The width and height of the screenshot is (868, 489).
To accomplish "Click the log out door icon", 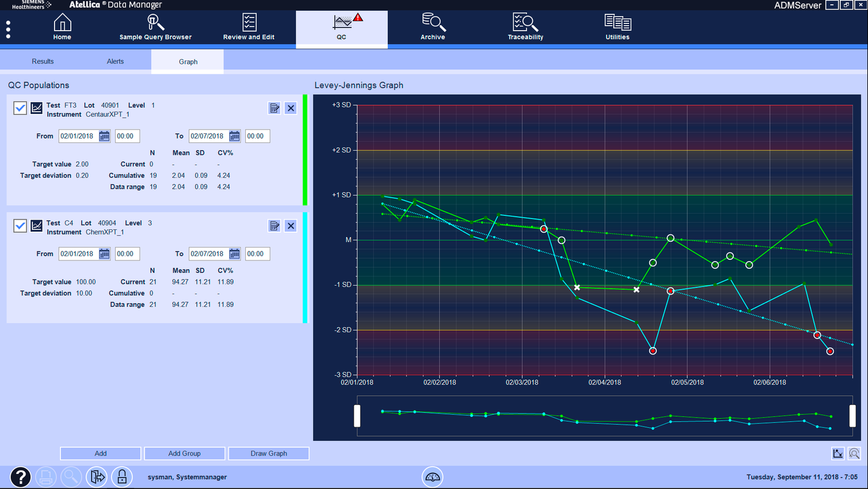I will pyautogui.click(x=97, y=477).
